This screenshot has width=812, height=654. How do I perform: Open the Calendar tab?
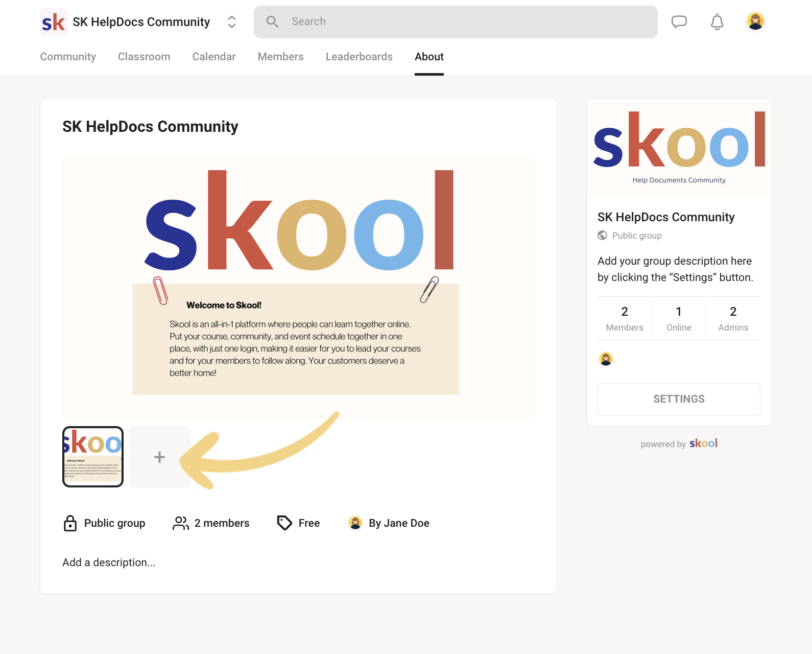(x=214, y=57)
